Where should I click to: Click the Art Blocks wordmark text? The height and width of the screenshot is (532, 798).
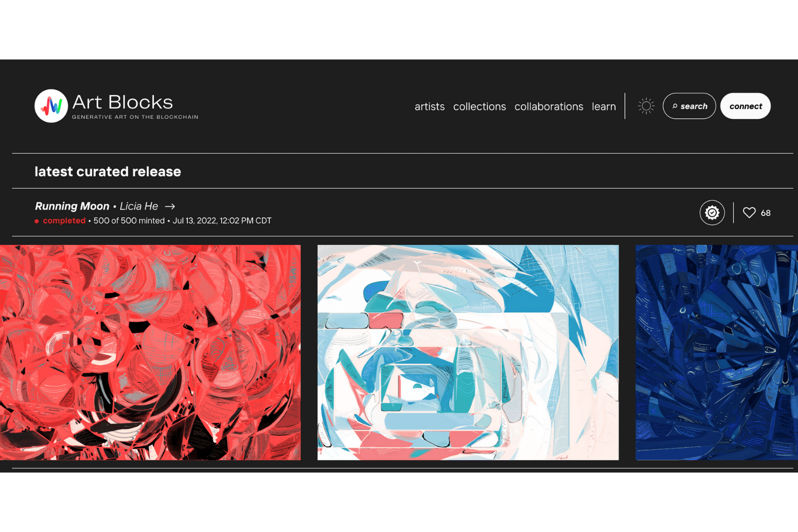coord(122,102)
